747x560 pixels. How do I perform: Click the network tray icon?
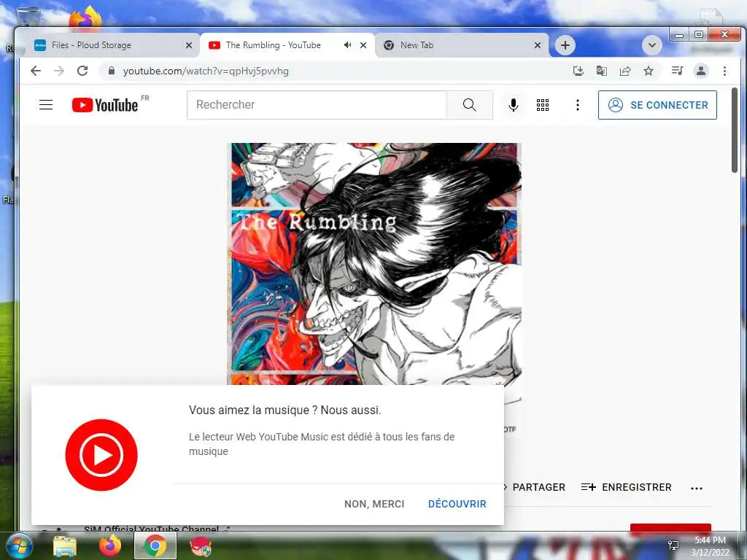tap(673, 545)
